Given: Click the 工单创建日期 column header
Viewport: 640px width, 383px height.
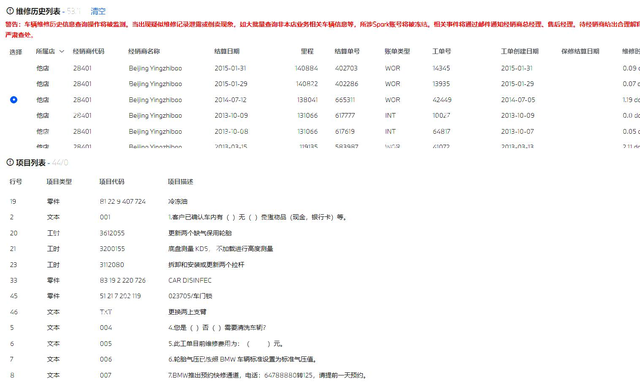Looking at the screenshot, I should pyautogui.click(x=520, y=51).
